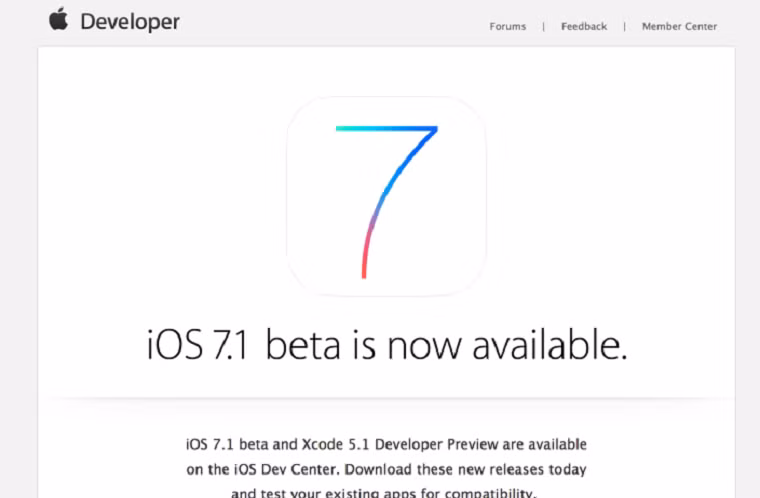This screenshot has width=760, height=498.
Task: Click the Apple logo in header
Action: coord(59,19)
